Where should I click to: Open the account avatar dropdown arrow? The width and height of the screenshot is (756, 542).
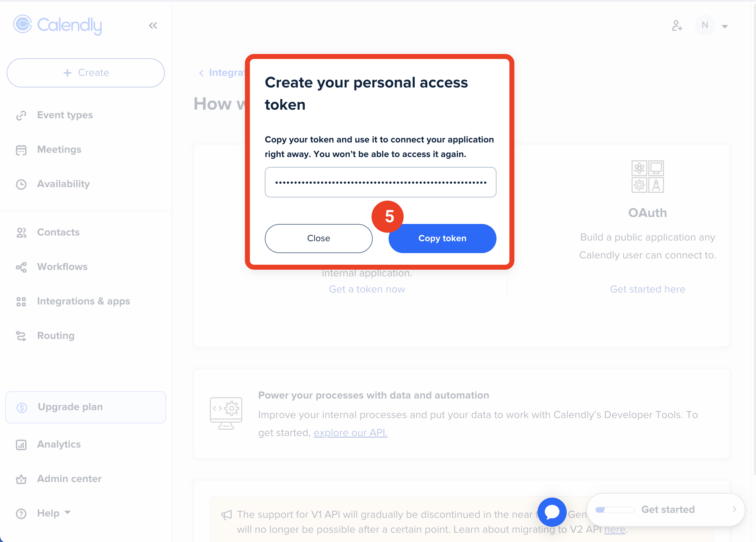[x=725, y=27]
